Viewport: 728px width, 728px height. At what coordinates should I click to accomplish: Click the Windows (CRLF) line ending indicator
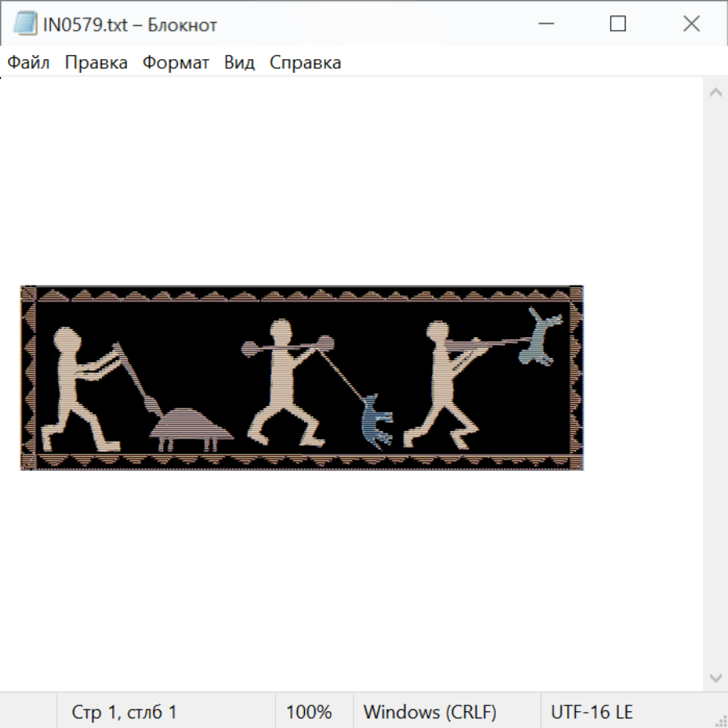(x=430, y=712)
